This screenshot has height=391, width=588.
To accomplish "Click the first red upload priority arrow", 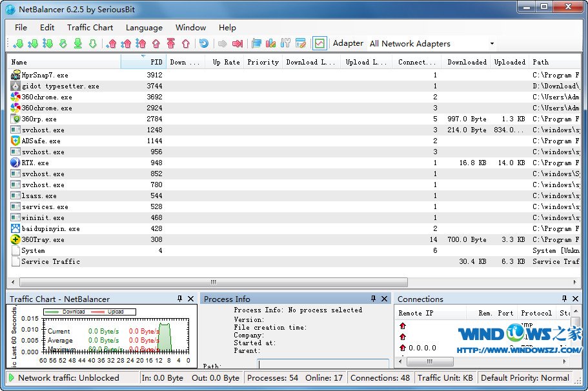I will coord(112,44).
